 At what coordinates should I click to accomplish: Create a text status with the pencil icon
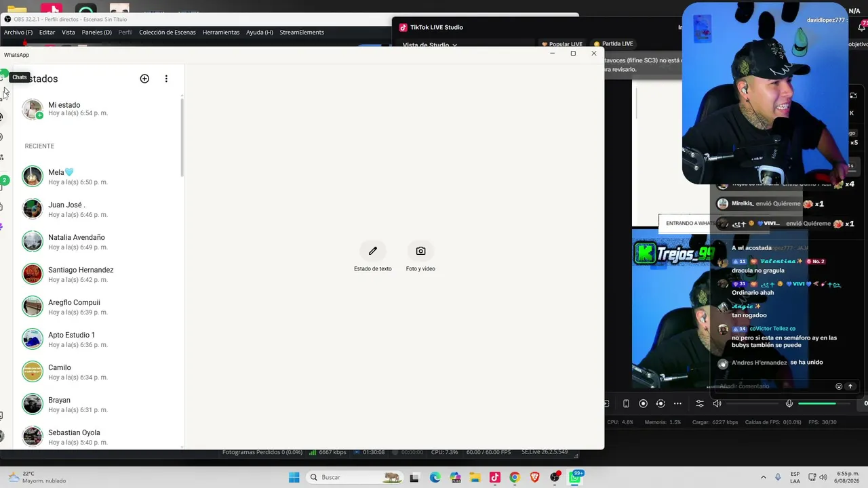pos(373,251)
